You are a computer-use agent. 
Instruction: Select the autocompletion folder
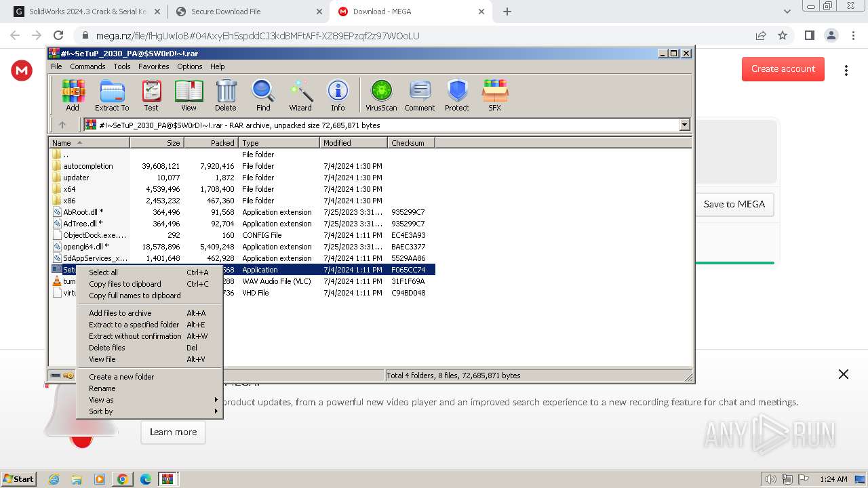pyautogui.click(x=88, y=166)
